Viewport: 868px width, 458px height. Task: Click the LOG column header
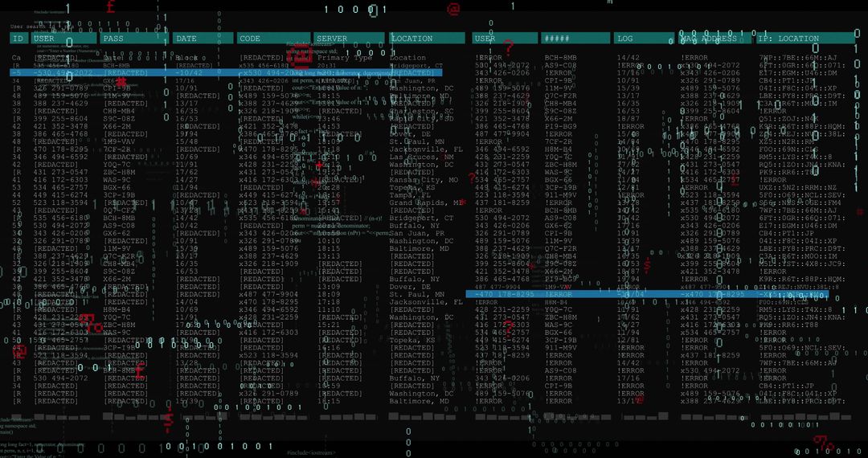(643, 39)
